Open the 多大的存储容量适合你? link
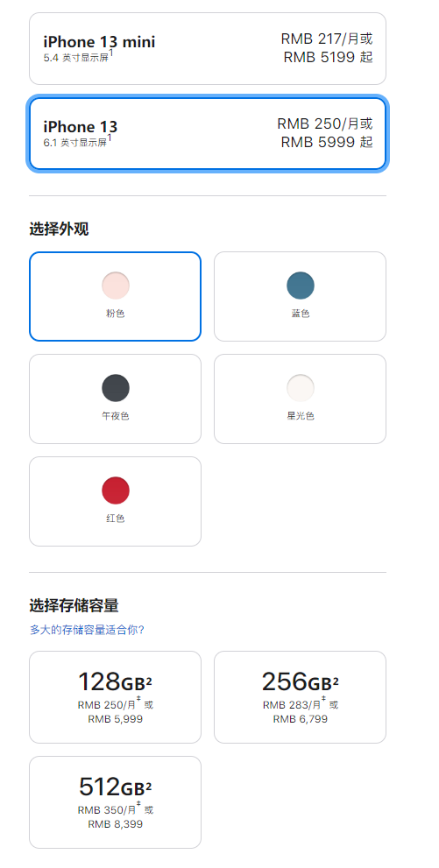Image resolution: width=439 pixels, height=868 pixels. click(87, 630)
